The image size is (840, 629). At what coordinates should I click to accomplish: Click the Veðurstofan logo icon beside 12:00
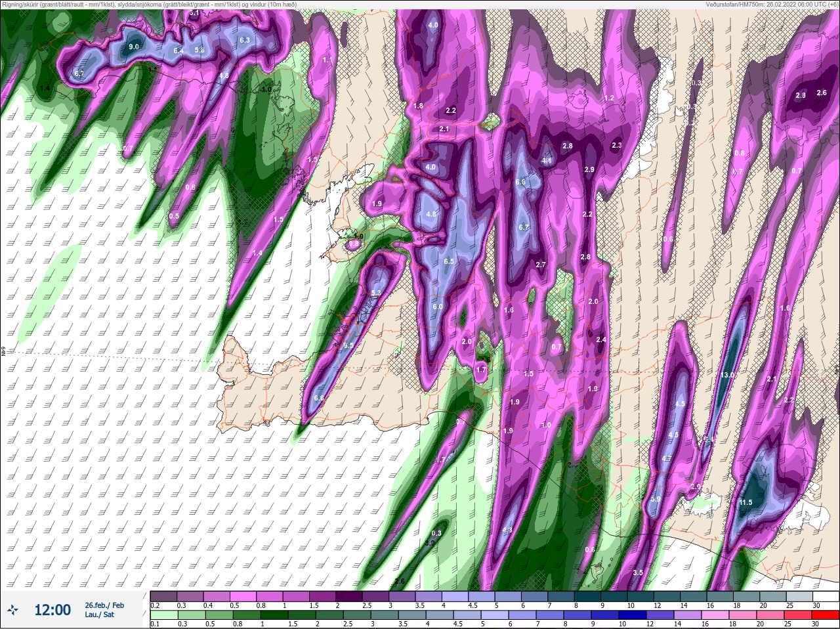12,611
